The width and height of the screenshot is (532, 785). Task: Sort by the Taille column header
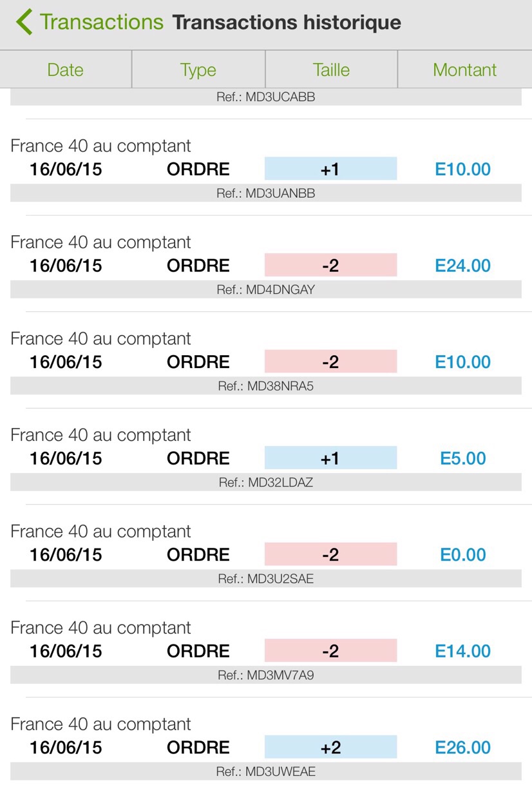331,70
